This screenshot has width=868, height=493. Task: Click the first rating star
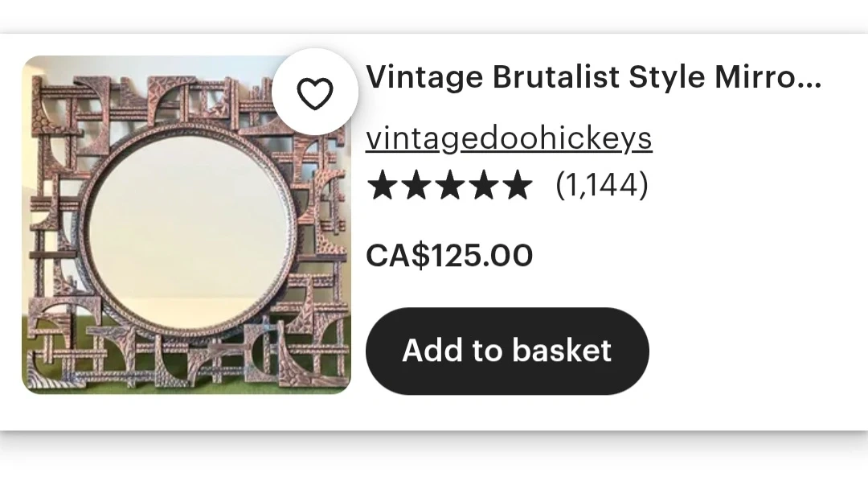[382, 186]
